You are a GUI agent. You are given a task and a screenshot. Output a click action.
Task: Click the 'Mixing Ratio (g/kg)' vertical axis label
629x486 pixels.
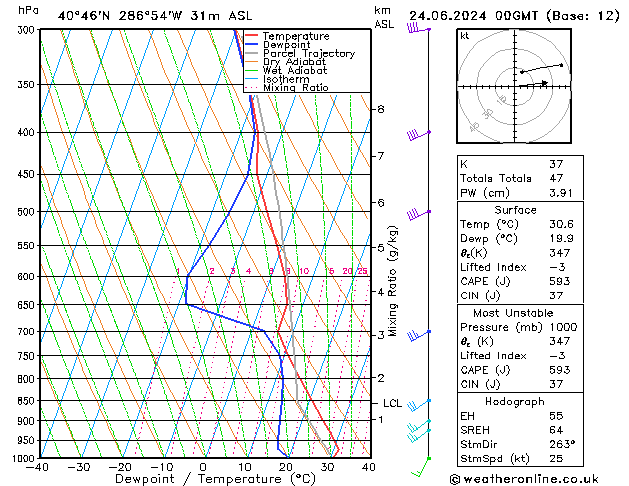(392, 281)
